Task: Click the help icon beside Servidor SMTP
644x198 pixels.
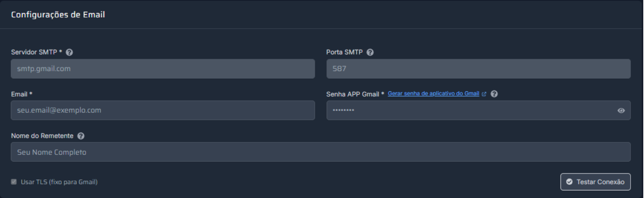Action: coord(69,52)
